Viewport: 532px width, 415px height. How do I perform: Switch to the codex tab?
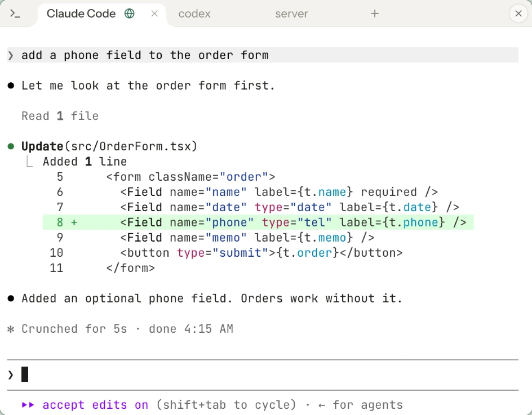pos(194,14)
